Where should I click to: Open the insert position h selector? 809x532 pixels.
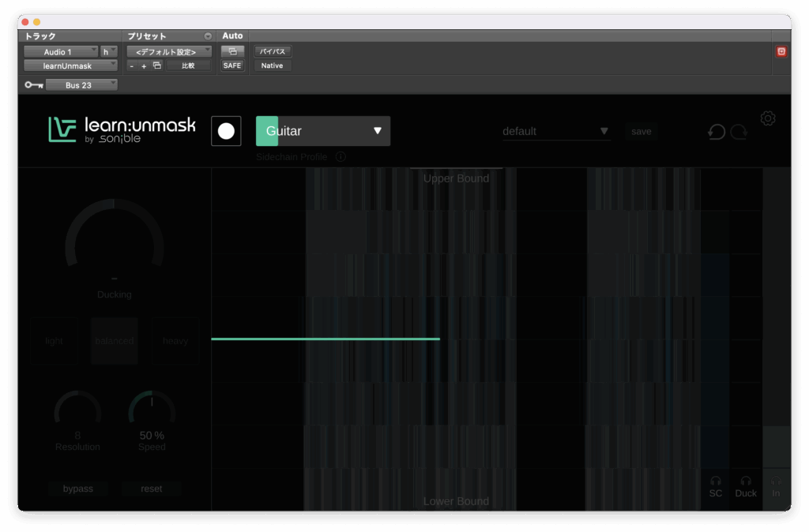(x=109, y=51)
